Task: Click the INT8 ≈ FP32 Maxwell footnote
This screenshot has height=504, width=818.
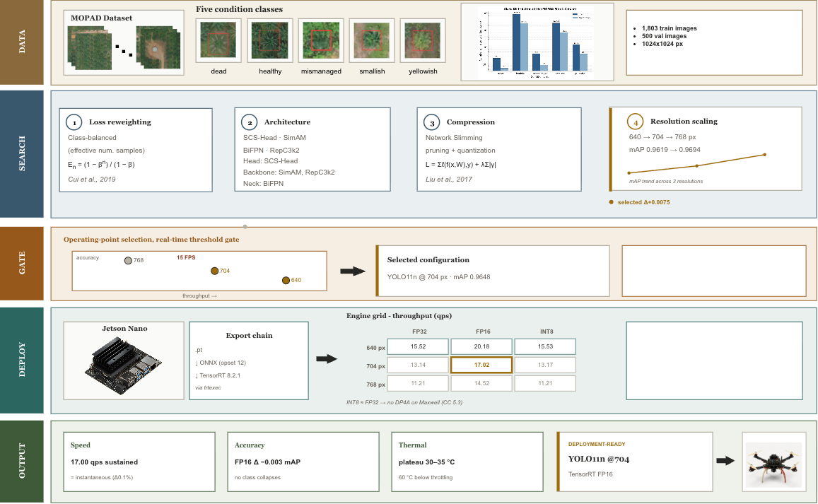Action: [x=404, y=402]
